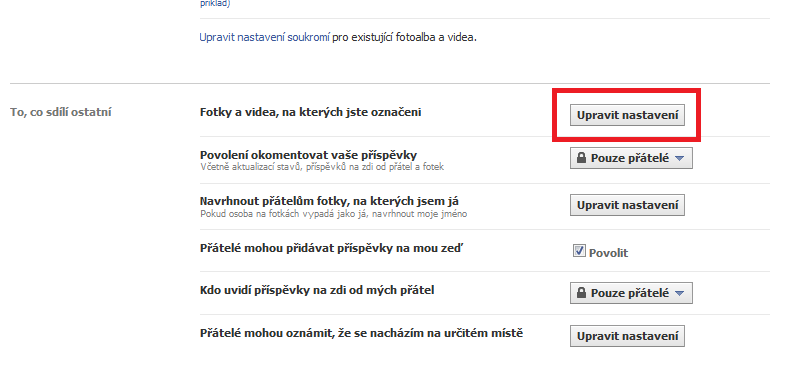
Task: Open 'Upravit nastavení soukromí' link
Action: [x=264, y=38]
